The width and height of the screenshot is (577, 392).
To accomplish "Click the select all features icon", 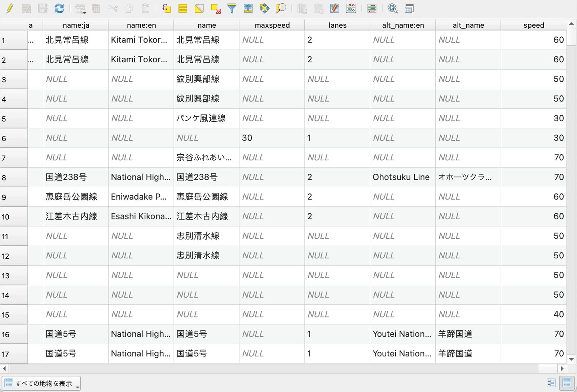I will coord(183,8).
